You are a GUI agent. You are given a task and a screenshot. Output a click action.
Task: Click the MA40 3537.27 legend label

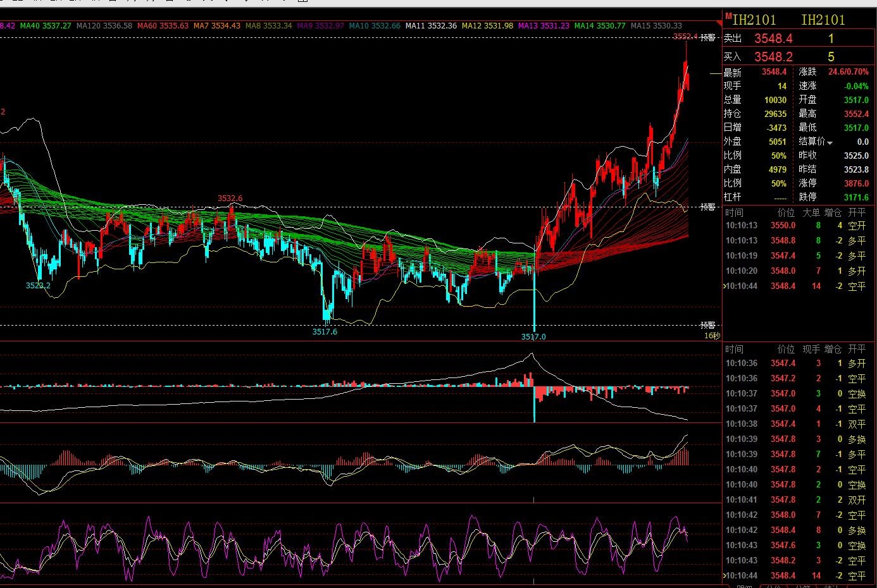pos(46,26)
